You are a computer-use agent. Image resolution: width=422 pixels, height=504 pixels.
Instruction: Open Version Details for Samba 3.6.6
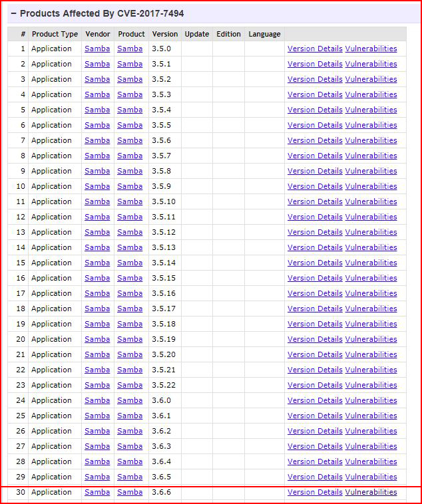315,492
